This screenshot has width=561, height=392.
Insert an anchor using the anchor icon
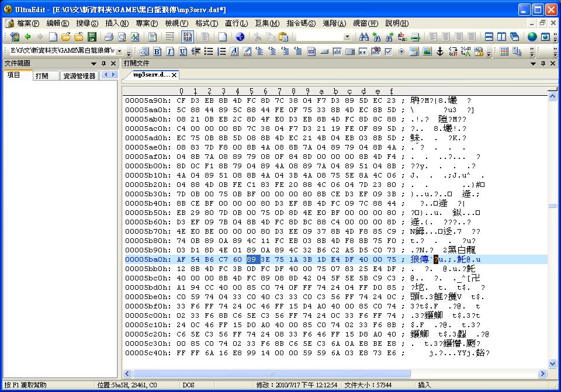[x=441, y=51]
